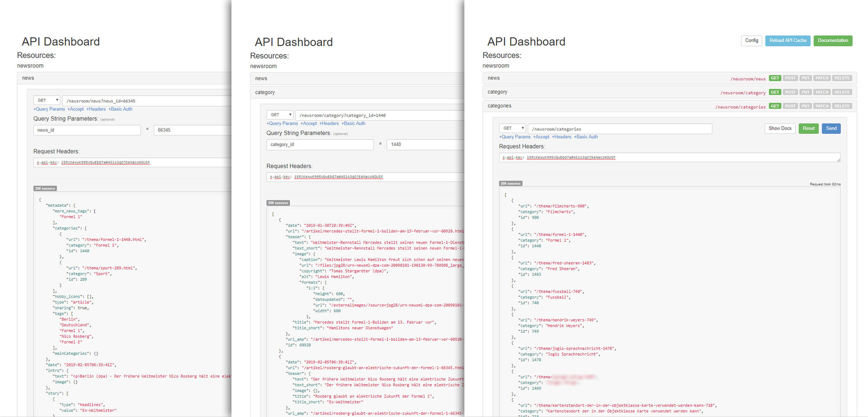Open the Documentation page
Image resolution: width=868 pixels, height=417 pixels.
[x=833, y=41]
